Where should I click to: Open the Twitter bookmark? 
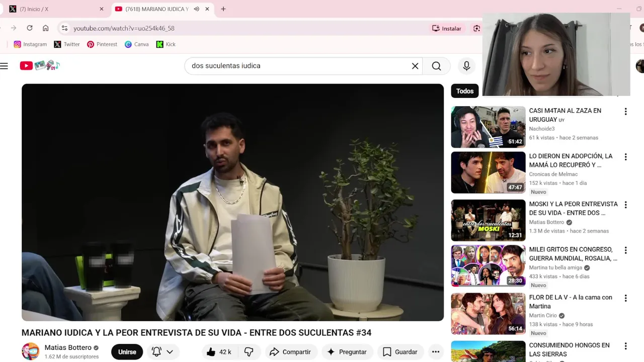[67, 44]
